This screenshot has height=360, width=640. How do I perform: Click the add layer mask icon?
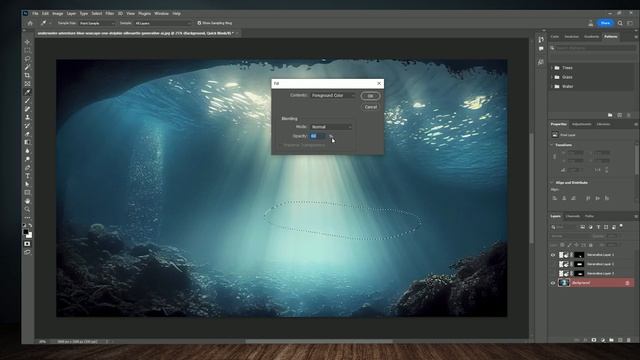click(594, 340)
